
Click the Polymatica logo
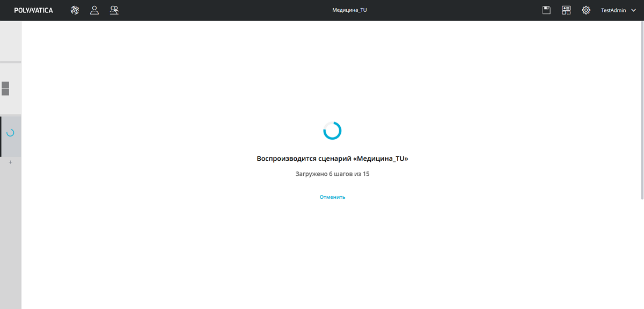(33, 10)
